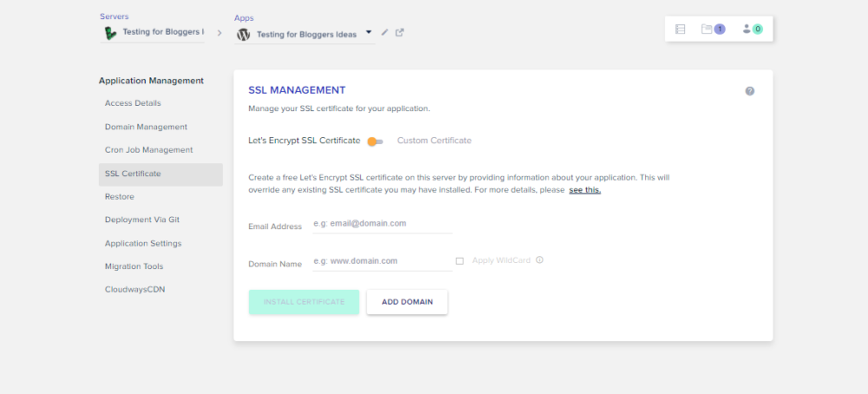The height and width of the screenshot is (394, 868).
Task: Open the servers list icon in top bar
Action: 681,30
